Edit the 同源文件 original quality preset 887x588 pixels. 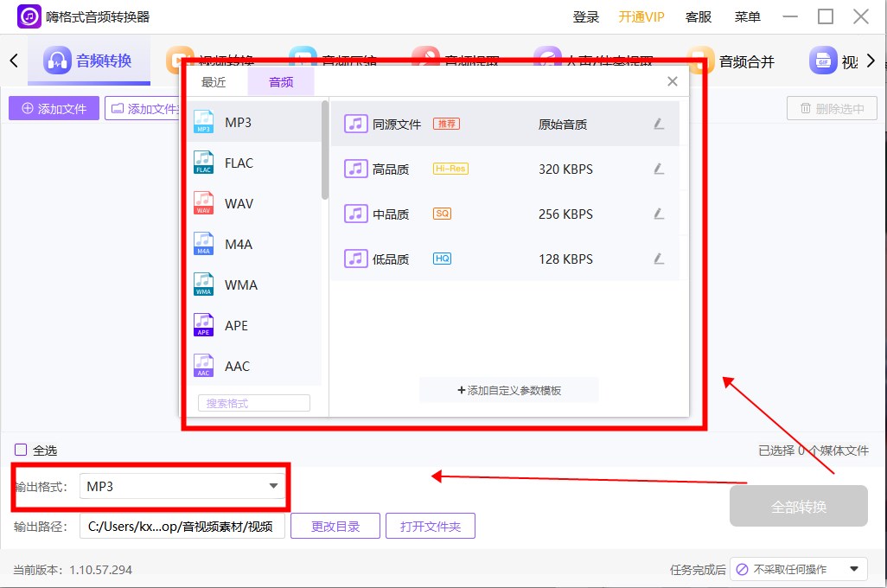tap(659, 124)
